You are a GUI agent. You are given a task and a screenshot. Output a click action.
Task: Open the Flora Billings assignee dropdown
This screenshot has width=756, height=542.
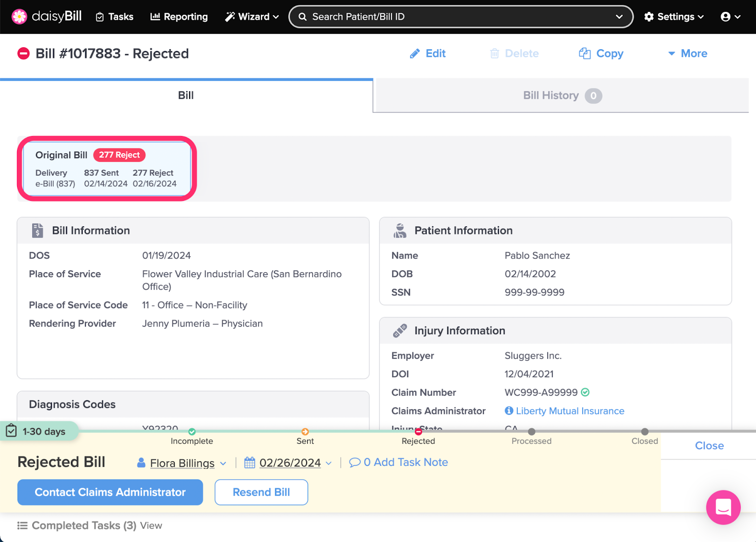[x=182, y=463]
